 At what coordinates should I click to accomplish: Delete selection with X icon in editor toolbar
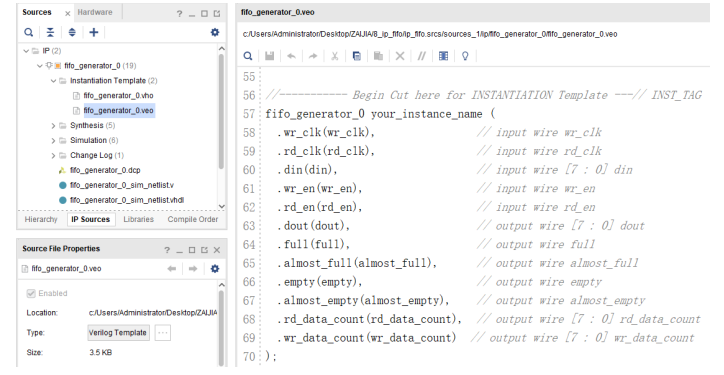click(x=400, y=56)
